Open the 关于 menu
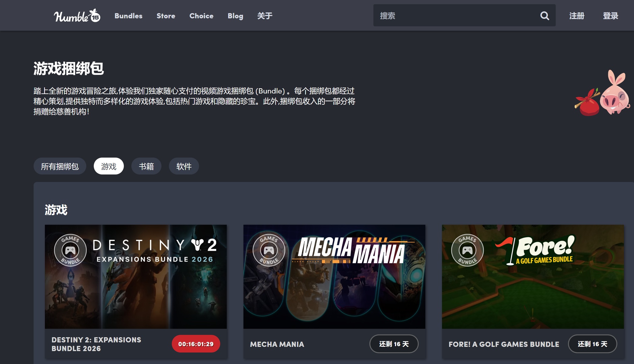The width and height of the screenshot is (634, 364). (265, 16)
